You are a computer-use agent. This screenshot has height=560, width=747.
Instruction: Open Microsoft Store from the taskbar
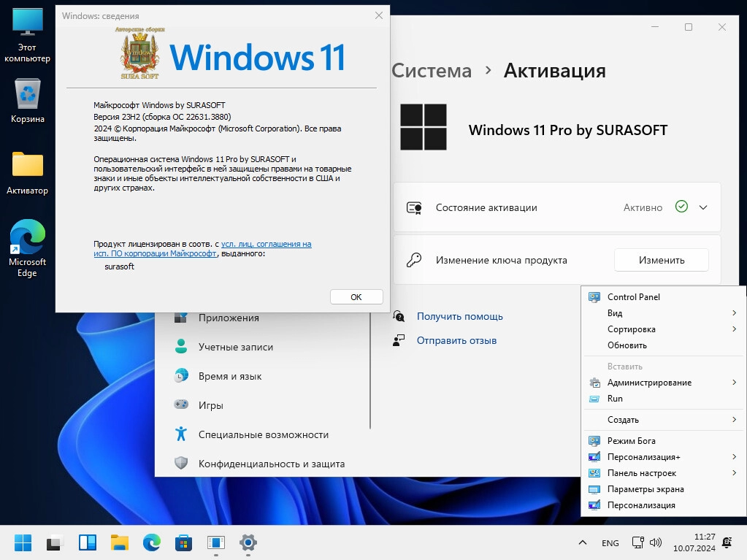[x=183, y=542]
